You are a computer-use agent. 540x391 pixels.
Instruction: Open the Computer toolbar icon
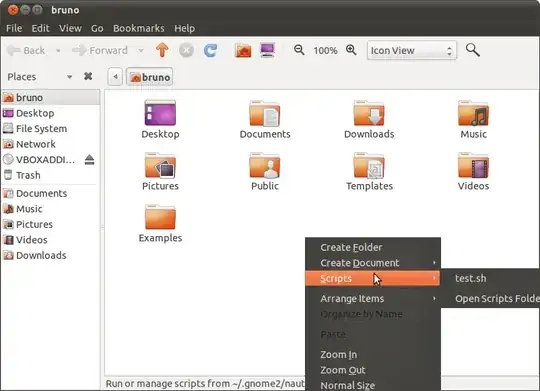[x=268, y=50]
